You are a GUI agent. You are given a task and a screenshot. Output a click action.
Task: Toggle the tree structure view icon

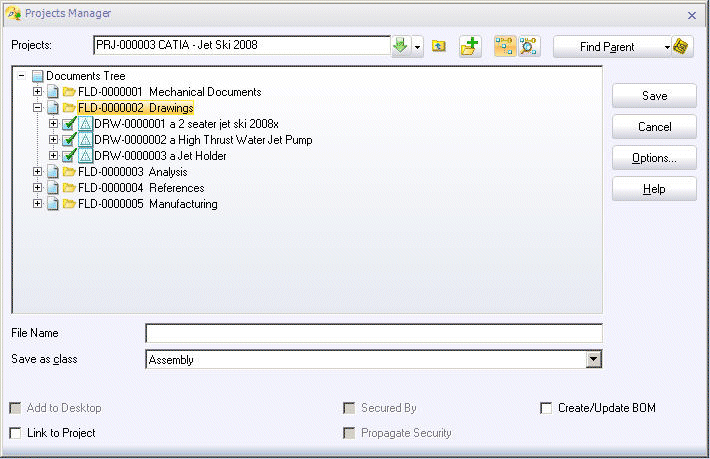click(504, 46)
